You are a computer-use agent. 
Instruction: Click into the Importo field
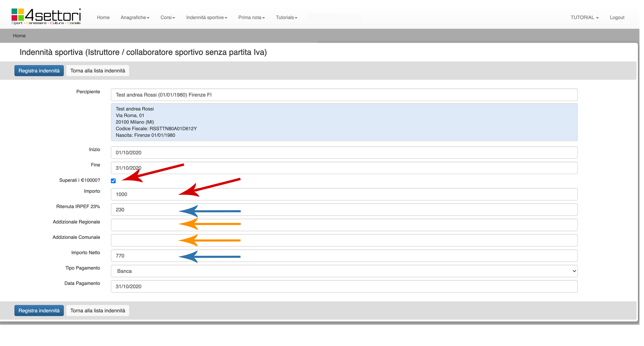(x=344, y=194)
